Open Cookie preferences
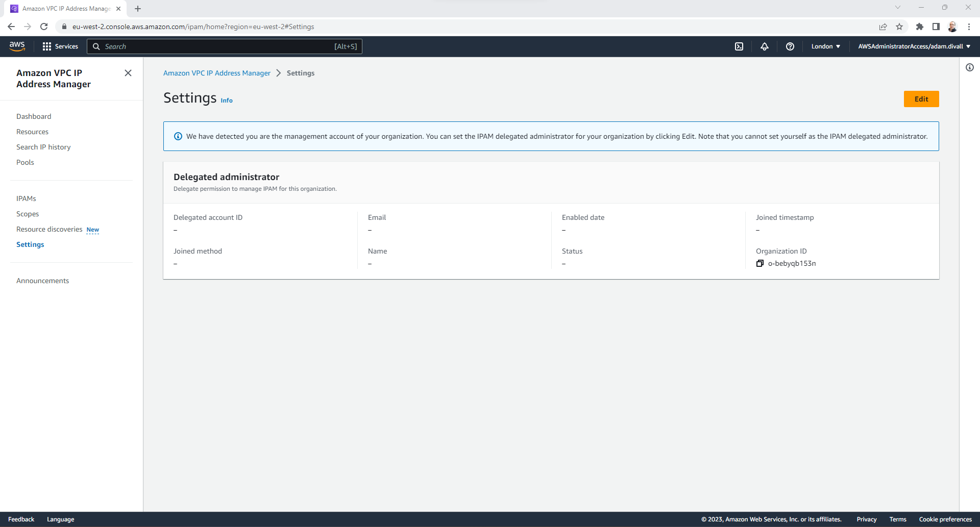 tap(945, 519)
